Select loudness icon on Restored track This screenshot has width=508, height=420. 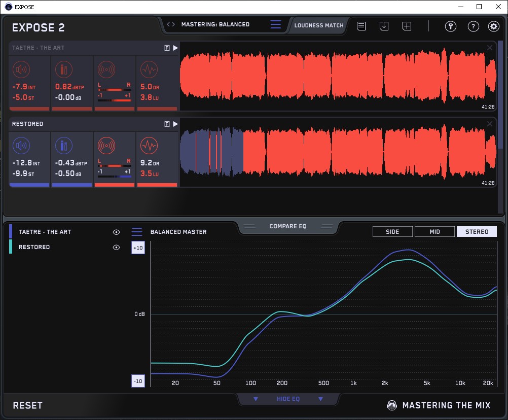coord(21,146)
